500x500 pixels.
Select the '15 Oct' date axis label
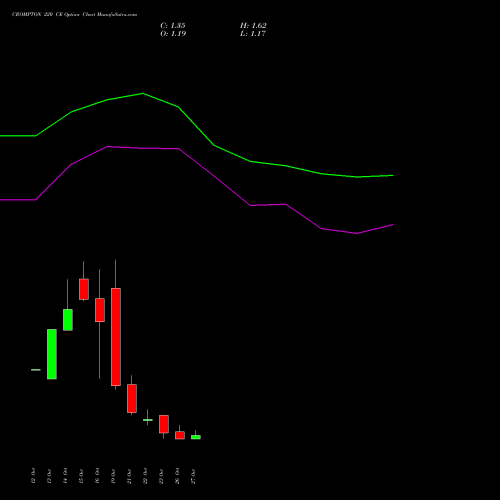81,476
